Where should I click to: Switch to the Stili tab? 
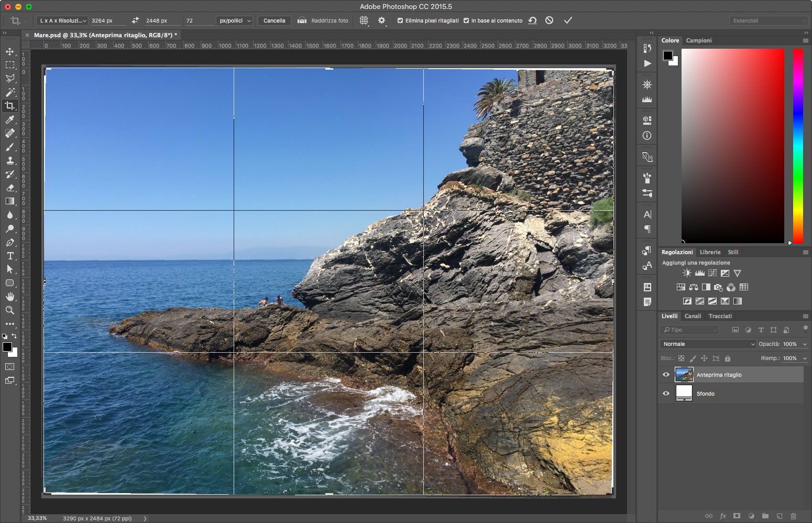tap(733, 252)
